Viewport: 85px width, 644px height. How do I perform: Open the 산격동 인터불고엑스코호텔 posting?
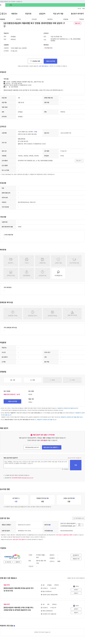18,609
